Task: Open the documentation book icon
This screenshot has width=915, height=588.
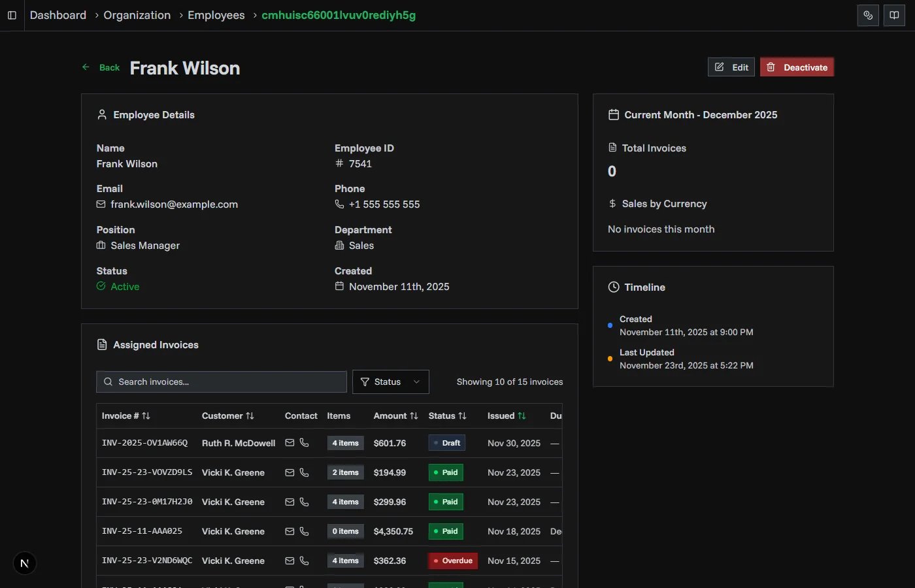Action: click(893, 15)
